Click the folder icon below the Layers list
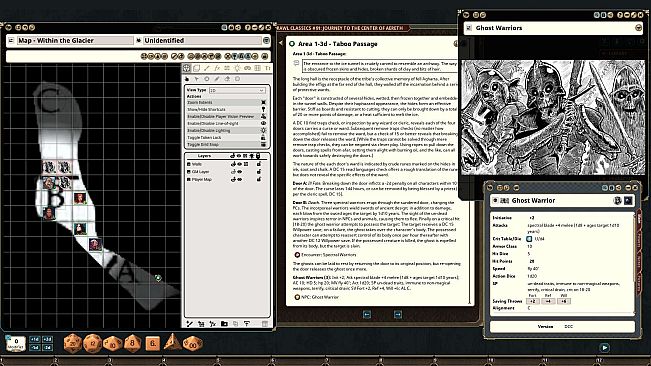The image size is (651, 366). [x=224, y=324]
